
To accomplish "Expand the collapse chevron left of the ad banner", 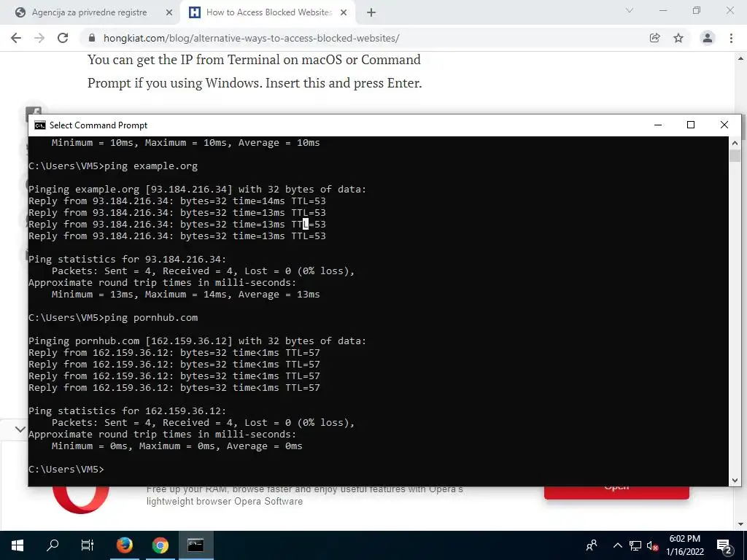I will tap(20, 429).
